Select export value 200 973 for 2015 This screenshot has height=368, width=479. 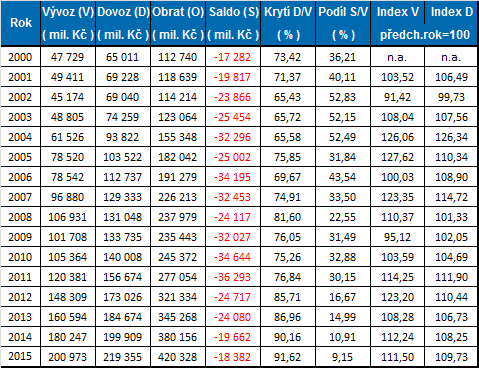pyautogui.click(x=68, y=357)
